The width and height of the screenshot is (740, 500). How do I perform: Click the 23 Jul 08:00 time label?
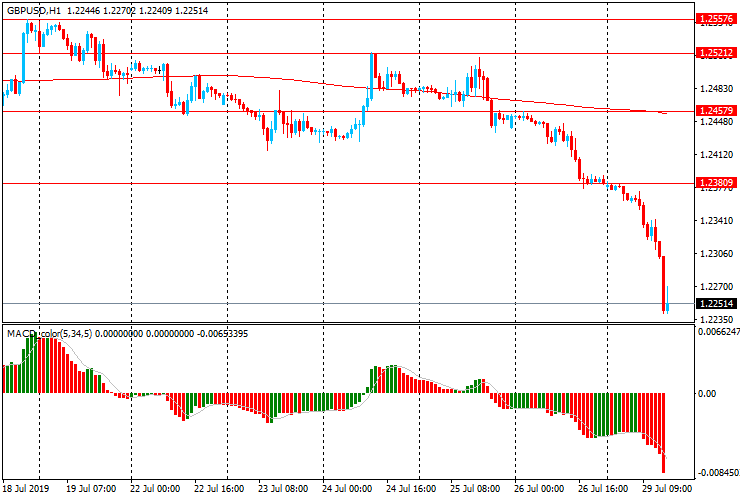283,488
